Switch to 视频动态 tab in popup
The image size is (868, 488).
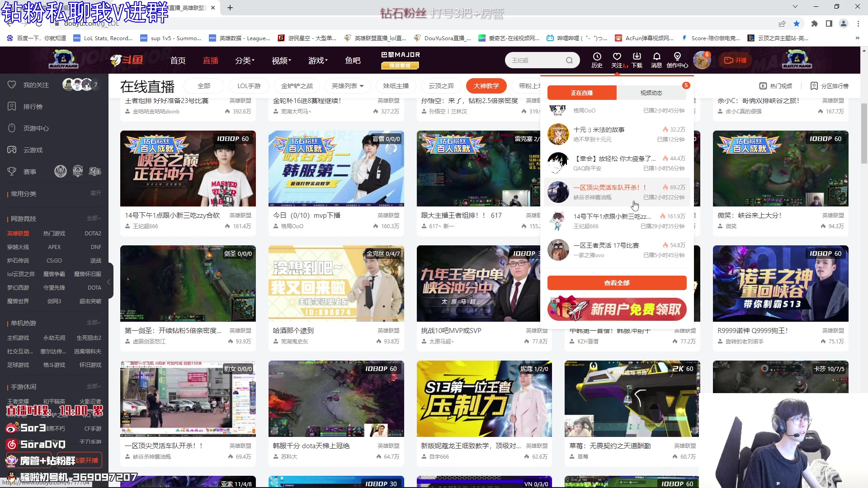pyautogui.click(x=651, y=93)
